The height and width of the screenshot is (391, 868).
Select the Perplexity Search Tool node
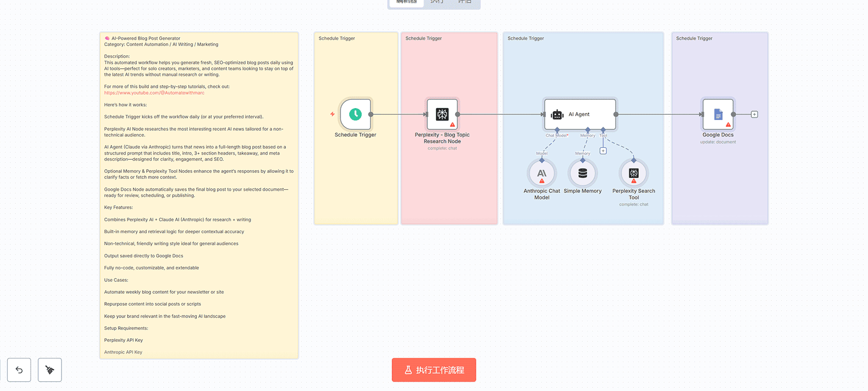(x=633, y=173)
